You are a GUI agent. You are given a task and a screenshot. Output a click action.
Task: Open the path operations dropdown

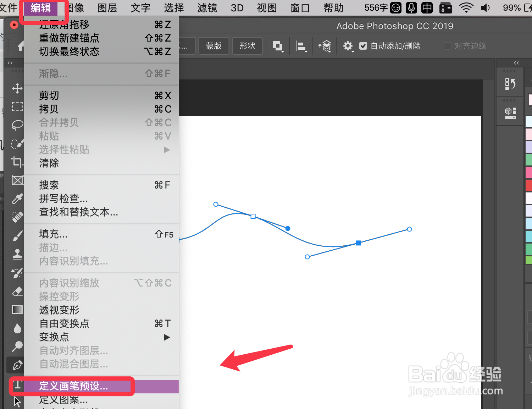click(x=278, y=46)
